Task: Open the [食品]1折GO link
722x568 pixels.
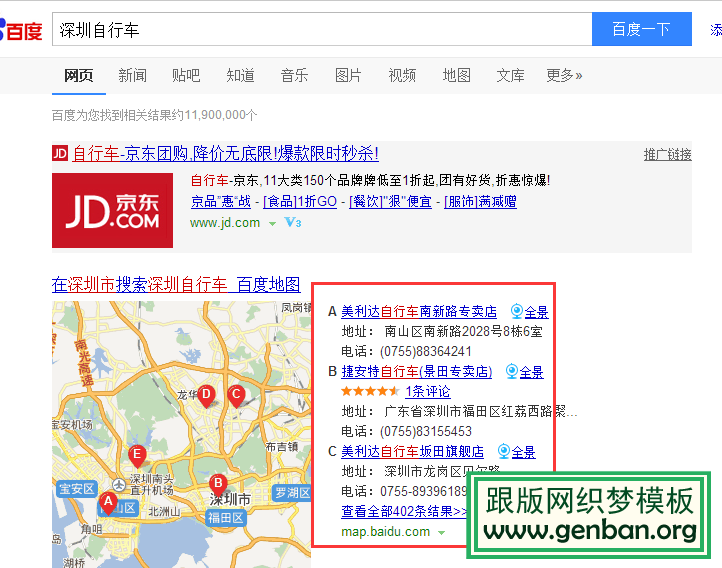Action: click(300, 202)
